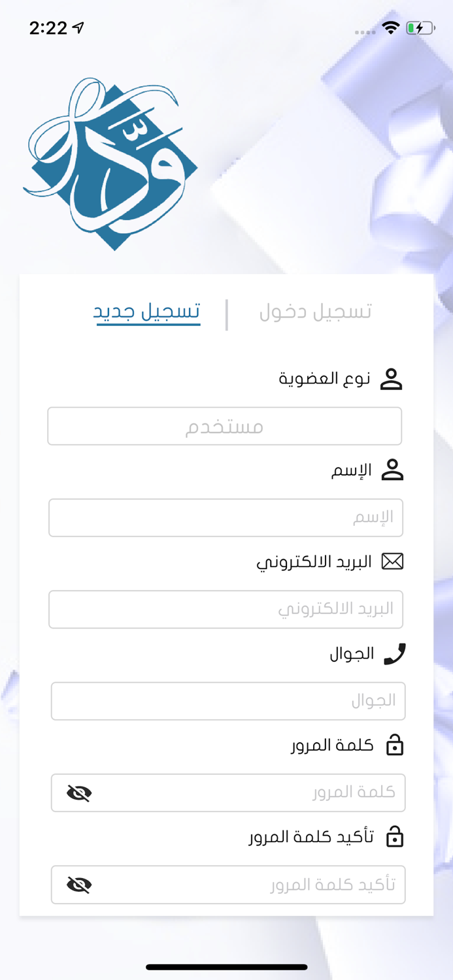Click the envelope icon for البريد الالكتروني
Image resolution: width=453 pixels, height=980 pixels.
pyautogui.click(x=394, y=561)
